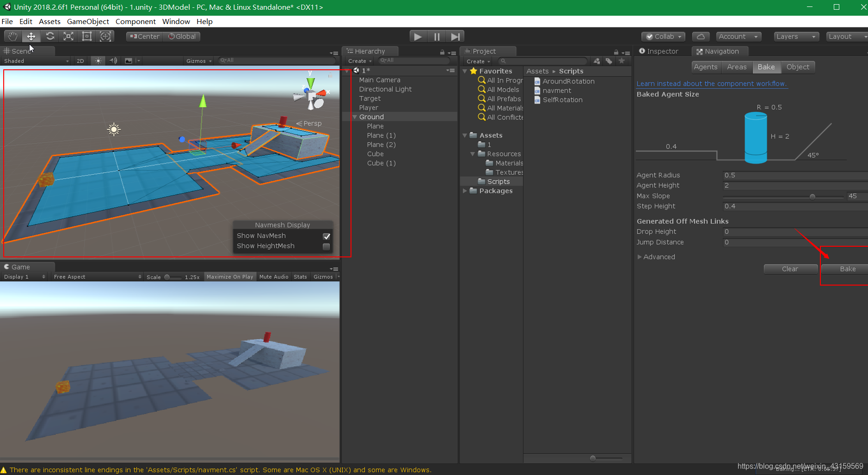This screenshot has width=868, height=475.
Task: Click the Step Height field
Action: tap(795, 206)
